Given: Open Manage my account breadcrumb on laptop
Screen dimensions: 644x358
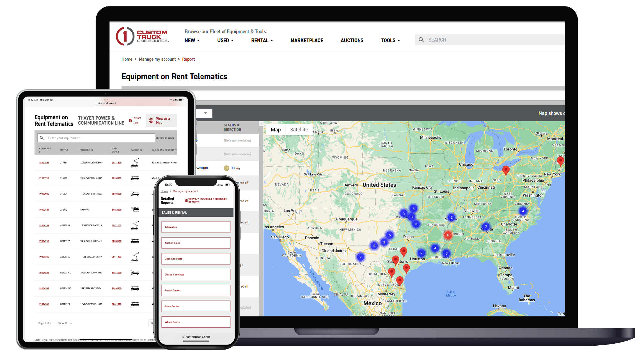Looking at the screenshot, I should (157, 59).
